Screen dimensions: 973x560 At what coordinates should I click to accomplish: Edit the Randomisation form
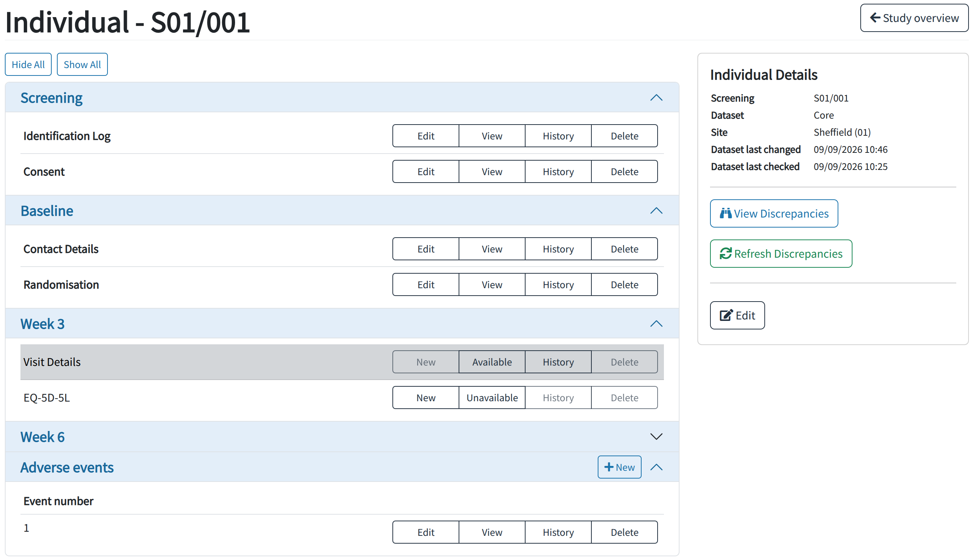point(426,284)
